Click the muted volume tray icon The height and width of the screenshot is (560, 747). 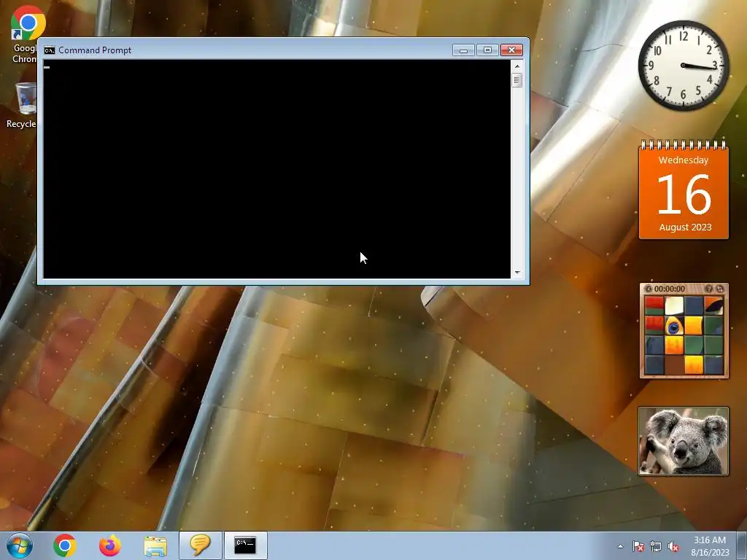[673, 547]
